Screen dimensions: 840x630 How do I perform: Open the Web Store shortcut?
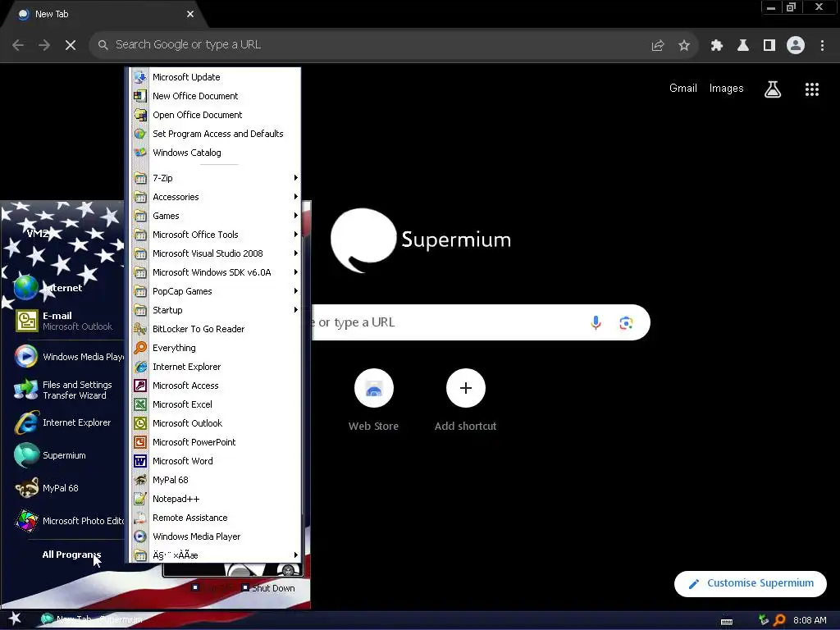[x=373, y=400]
